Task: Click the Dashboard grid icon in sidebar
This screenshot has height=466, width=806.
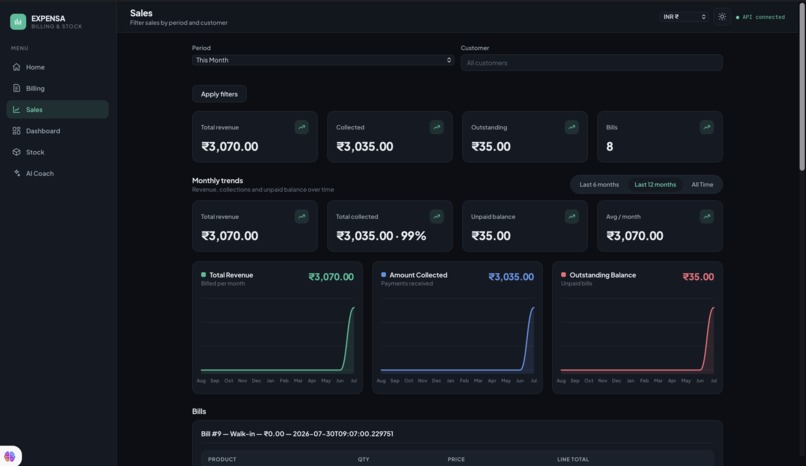Action: [16, 131]
